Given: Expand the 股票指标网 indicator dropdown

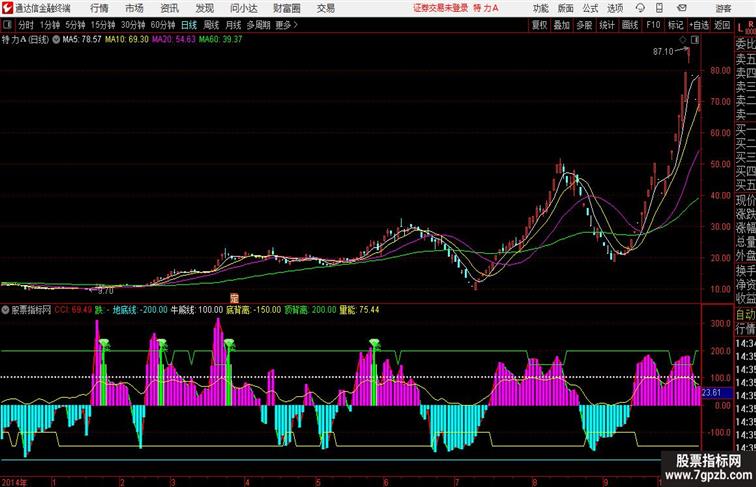Looking at the screenshot, I should (x=5, y=310).
